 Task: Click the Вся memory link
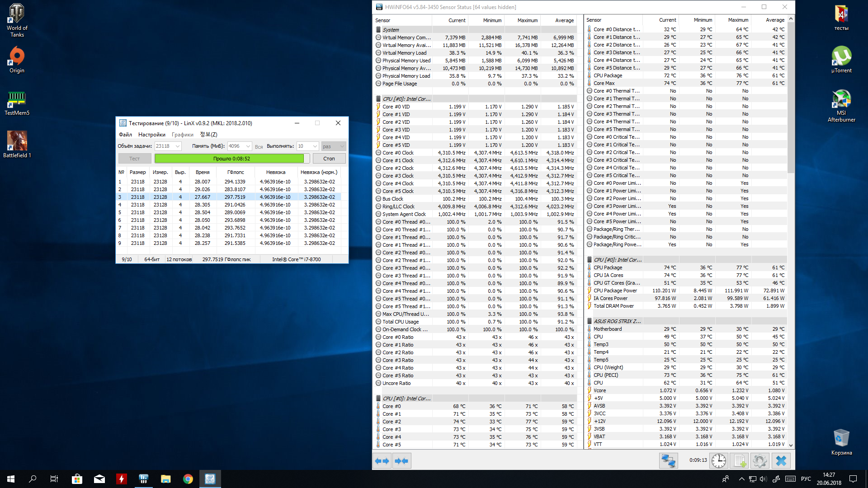[x=259, y=147]
